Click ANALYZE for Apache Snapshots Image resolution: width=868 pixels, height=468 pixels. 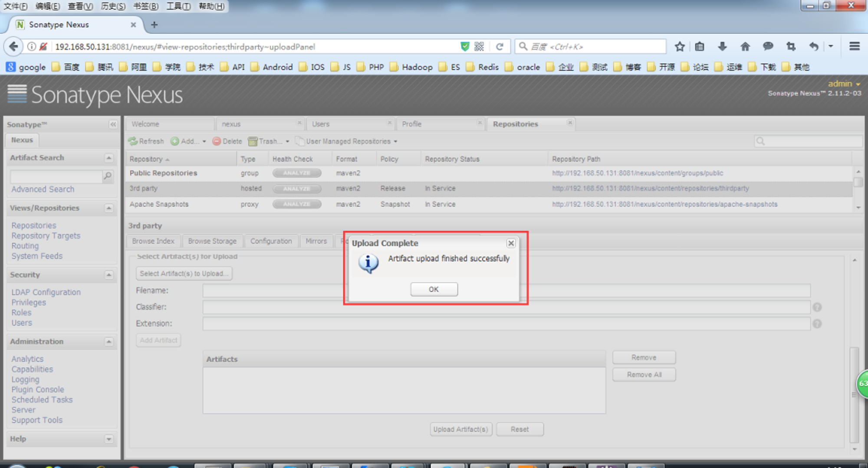[x=297, y=204]
